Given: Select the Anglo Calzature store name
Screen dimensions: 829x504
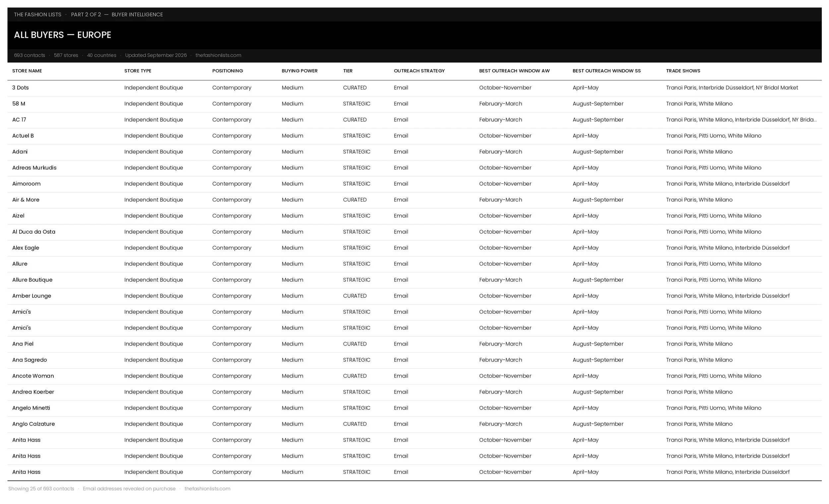Looking at the screenshot, I should coord(33,424).
